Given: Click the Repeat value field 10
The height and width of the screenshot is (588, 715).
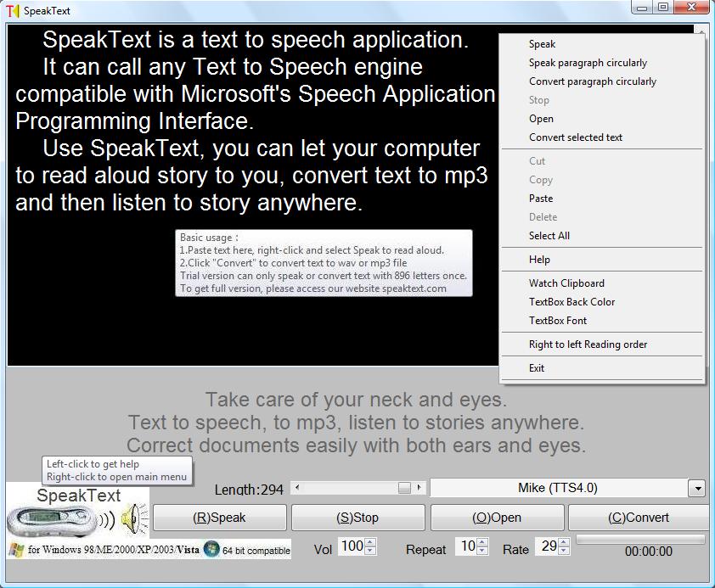Looking at the screenshot, I should click(467, 546).
